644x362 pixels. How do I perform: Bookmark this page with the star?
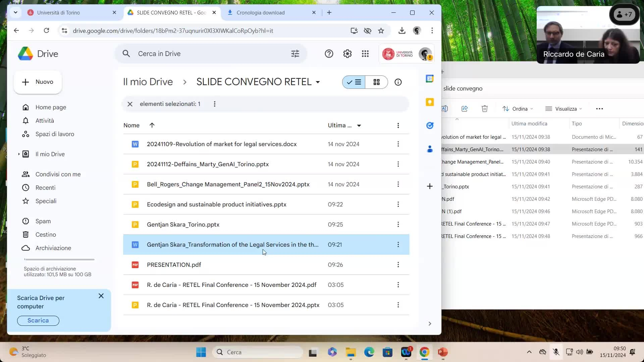point(381,31)
